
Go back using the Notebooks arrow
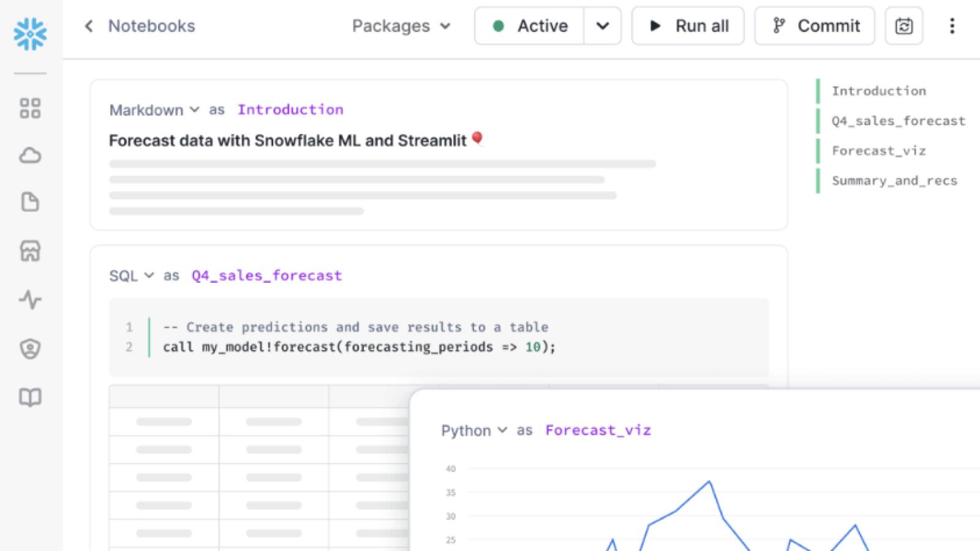(89, 26)
